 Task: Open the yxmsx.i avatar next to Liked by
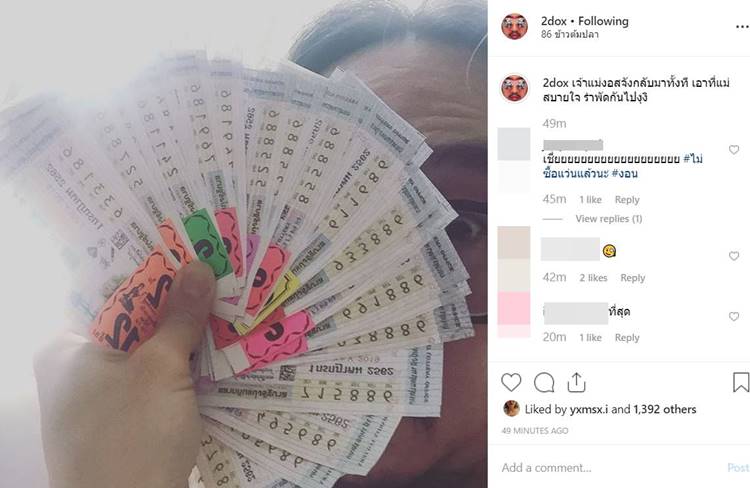coord(511,409)
